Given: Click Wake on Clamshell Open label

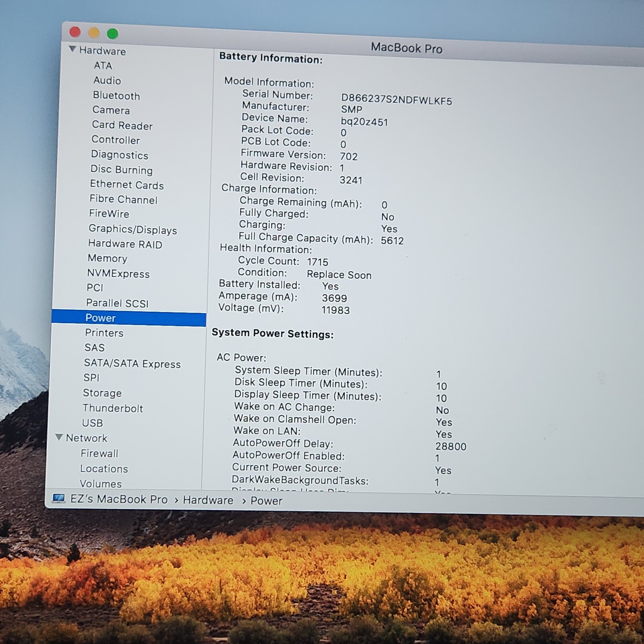Looking at the screenshot, I should click(x=295, y=419).
